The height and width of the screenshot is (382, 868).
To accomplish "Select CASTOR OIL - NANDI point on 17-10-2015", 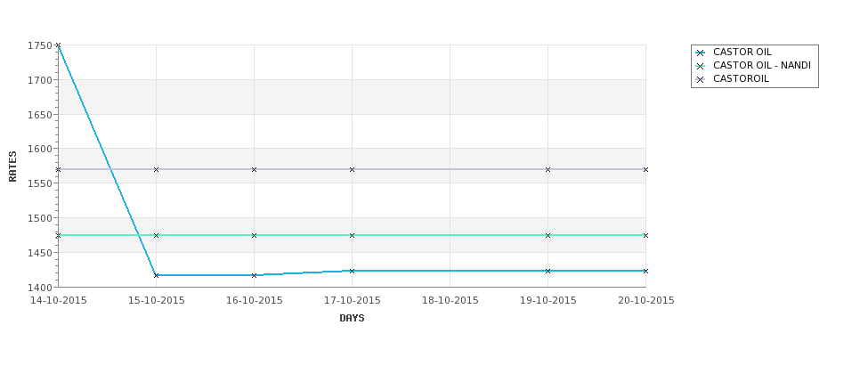I will pos(352,235).
